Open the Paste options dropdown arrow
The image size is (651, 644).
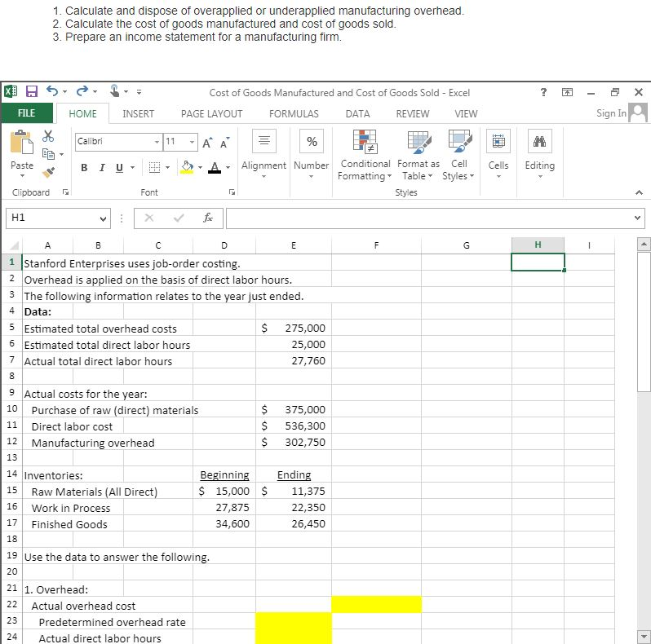pyautogui.click(x=22, y=176)
